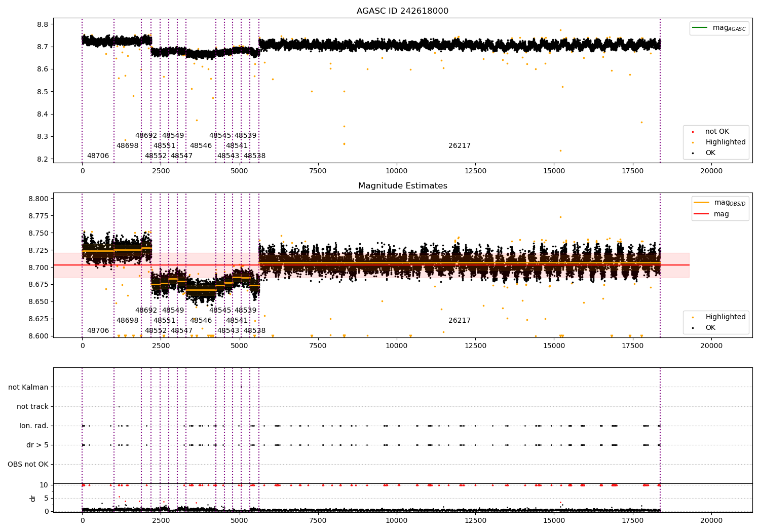Click OBSID label 26217 in AGASC ID plot
The height and width of the screenshot is (532, 760).
coord(460,146)
